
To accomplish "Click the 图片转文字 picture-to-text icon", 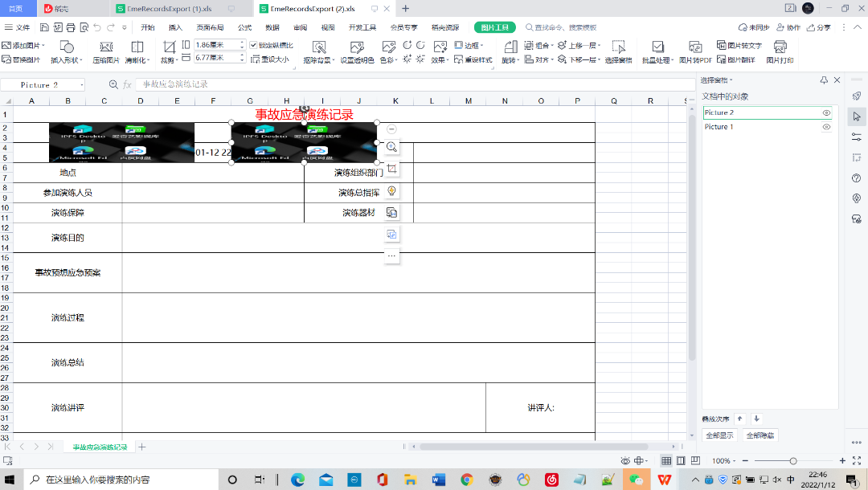I will click(x=739, y=46).
